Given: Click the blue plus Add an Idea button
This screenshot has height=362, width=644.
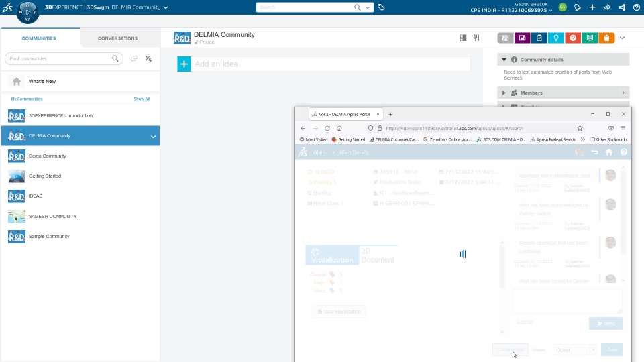Looking at the screenshot, I should coord(184,64).
